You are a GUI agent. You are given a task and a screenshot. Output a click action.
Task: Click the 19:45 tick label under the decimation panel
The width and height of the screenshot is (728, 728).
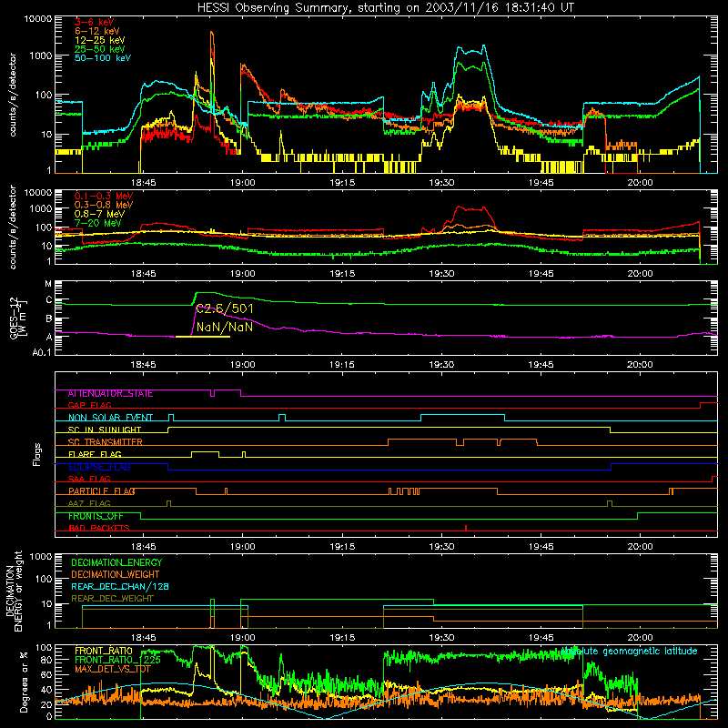coord(541,638)
